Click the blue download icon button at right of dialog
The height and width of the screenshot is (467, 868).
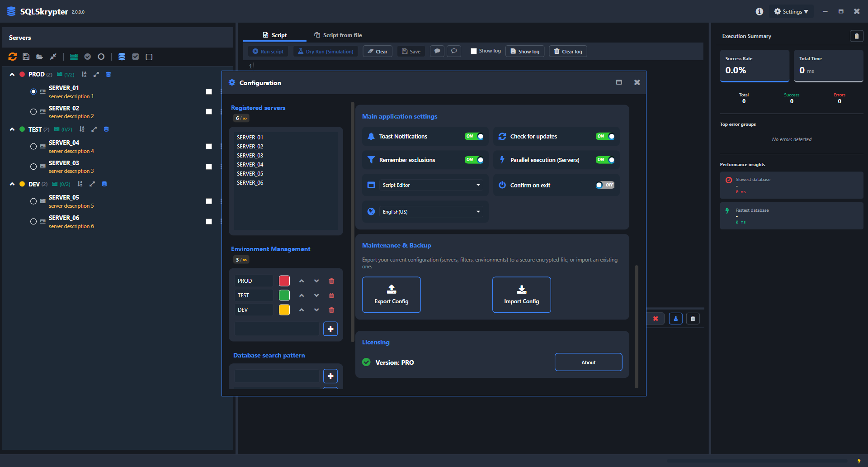click(x=676, y=319)
